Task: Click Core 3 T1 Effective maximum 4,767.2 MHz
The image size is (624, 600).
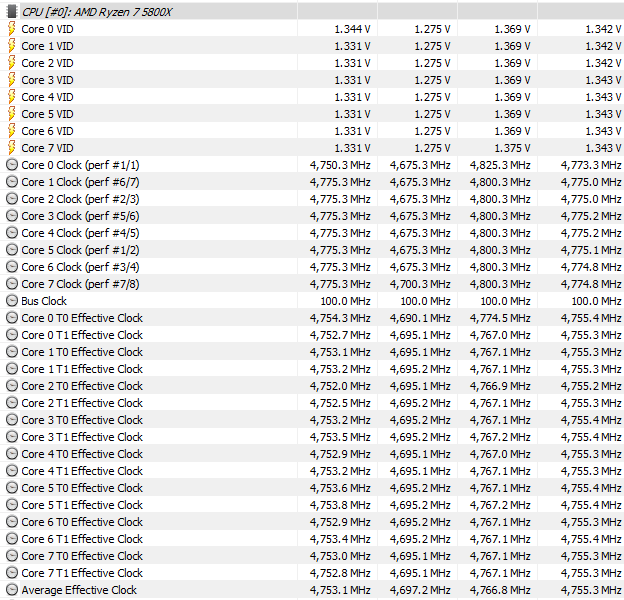Action: [500, 437]
